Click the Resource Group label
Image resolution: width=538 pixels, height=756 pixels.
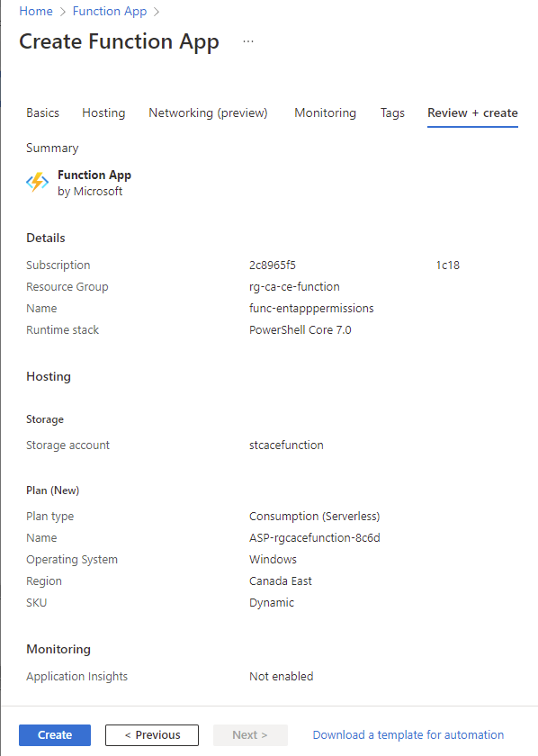[x=67, y=287]
